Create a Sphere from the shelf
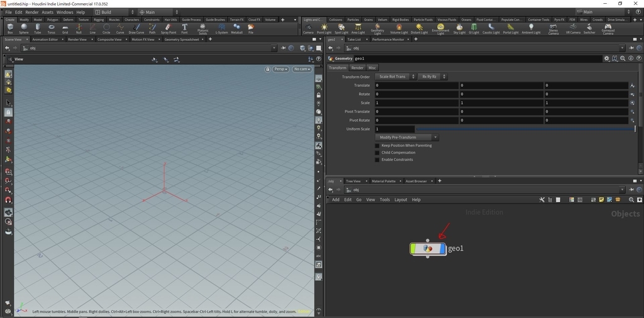644x318 pixels. tap(24, 28)
